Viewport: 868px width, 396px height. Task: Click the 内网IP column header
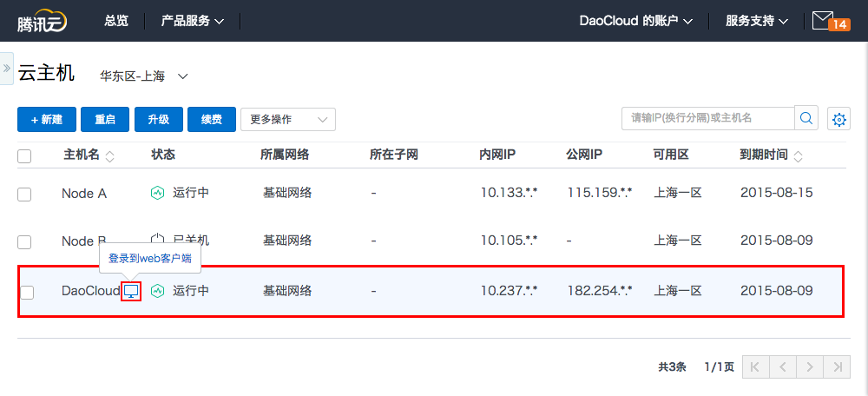point(497,155)
